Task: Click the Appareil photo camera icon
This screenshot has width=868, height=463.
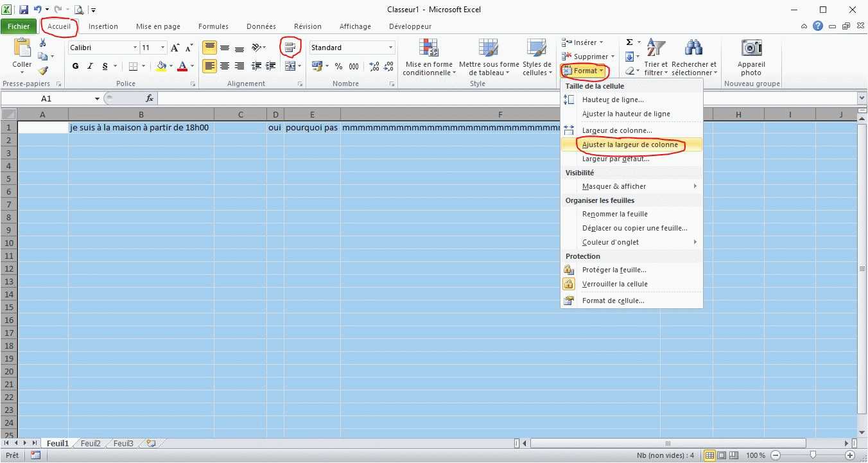Action: click(x=751, y=49)
